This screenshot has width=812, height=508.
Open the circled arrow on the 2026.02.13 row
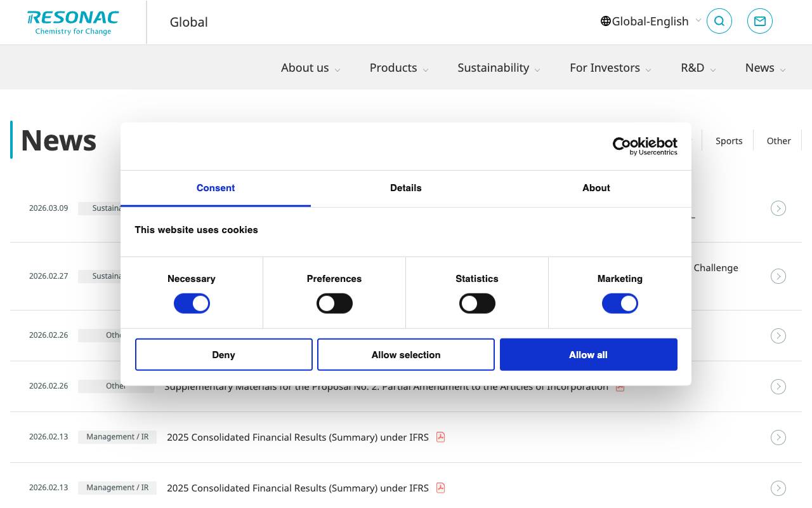(x=778, y=437)
